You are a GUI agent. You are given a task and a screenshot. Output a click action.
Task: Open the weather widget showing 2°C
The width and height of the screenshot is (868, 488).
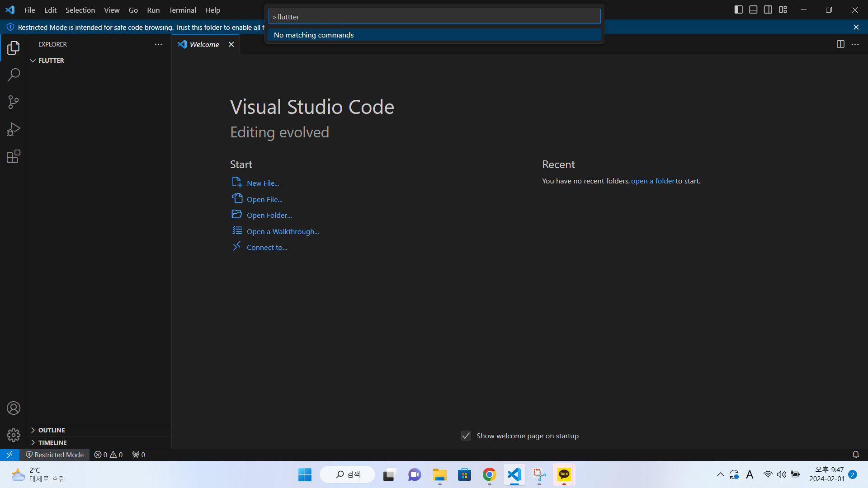pyautogui.click(x=38, y=474)
